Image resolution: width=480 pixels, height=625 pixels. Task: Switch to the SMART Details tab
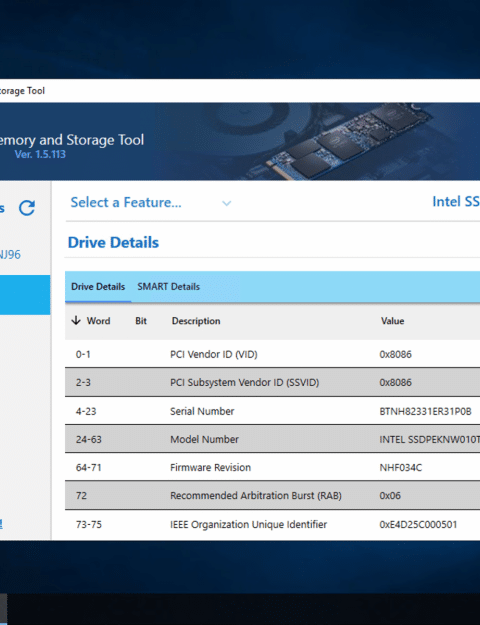click(x=168, y=287)
